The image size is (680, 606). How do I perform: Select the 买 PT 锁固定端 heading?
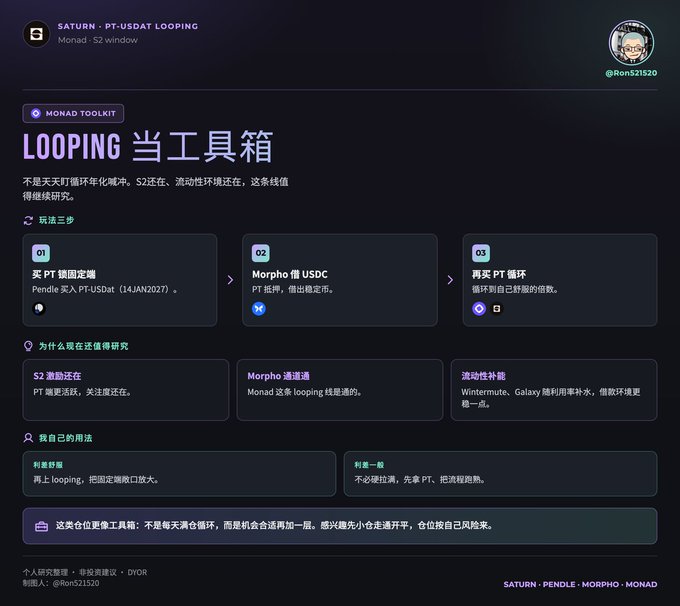[x=64, y=274]
